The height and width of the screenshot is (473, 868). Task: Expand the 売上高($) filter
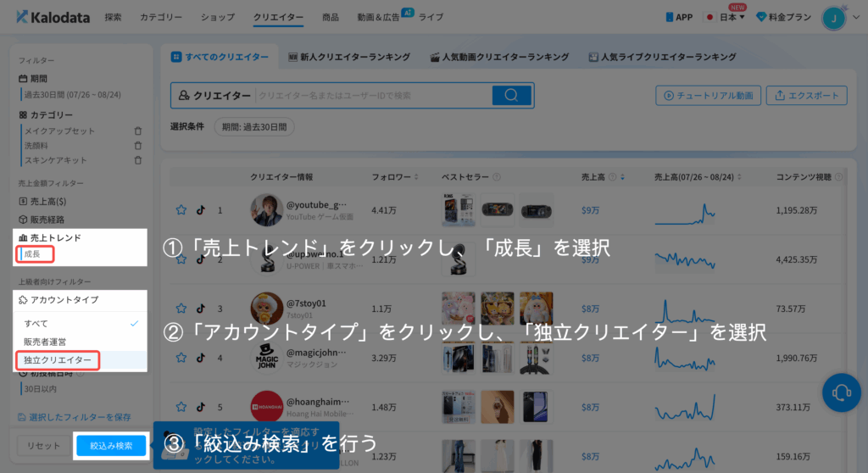click(42, 201)
